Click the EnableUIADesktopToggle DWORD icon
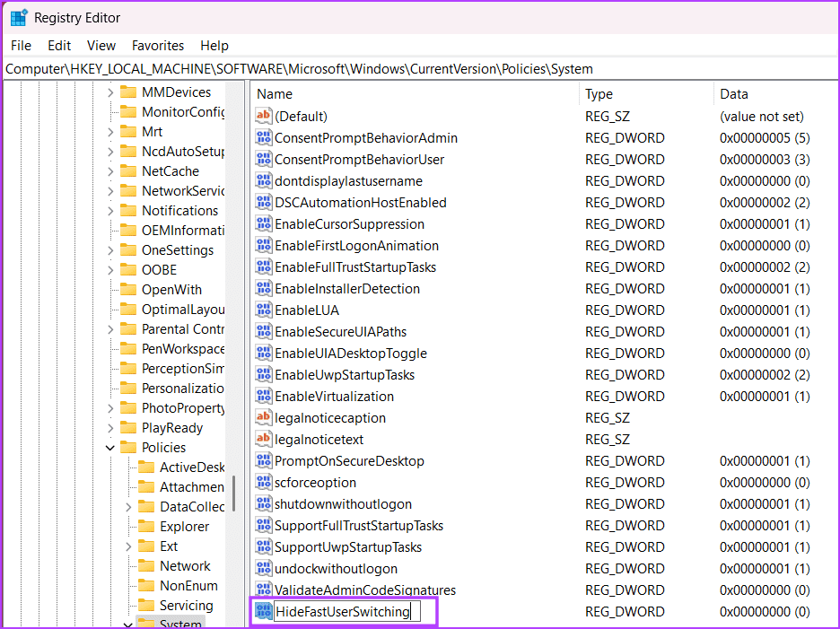 (x=263, y=353)
